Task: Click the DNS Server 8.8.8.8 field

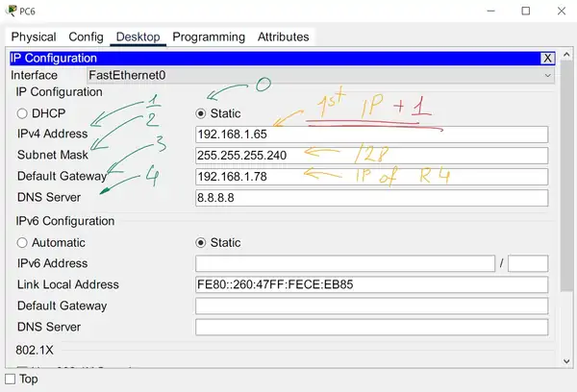Action: (371, 198)
